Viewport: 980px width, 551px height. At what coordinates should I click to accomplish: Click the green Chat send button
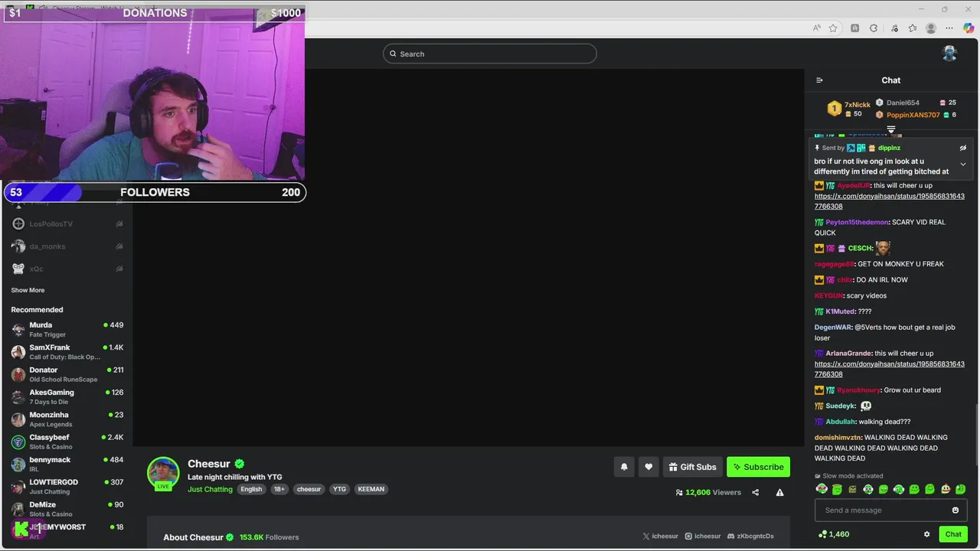953,534
